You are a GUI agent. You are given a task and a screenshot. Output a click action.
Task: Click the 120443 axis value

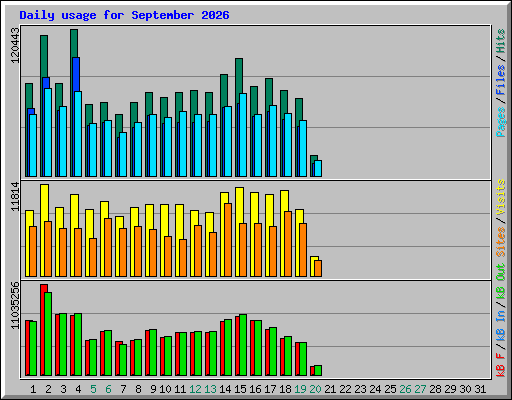tap(15, 46)
